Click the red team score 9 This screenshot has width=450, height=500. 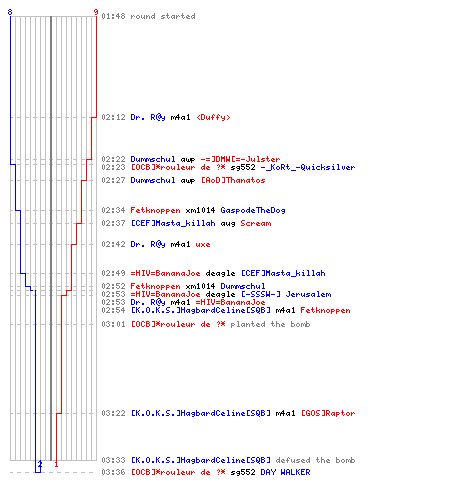96,12
